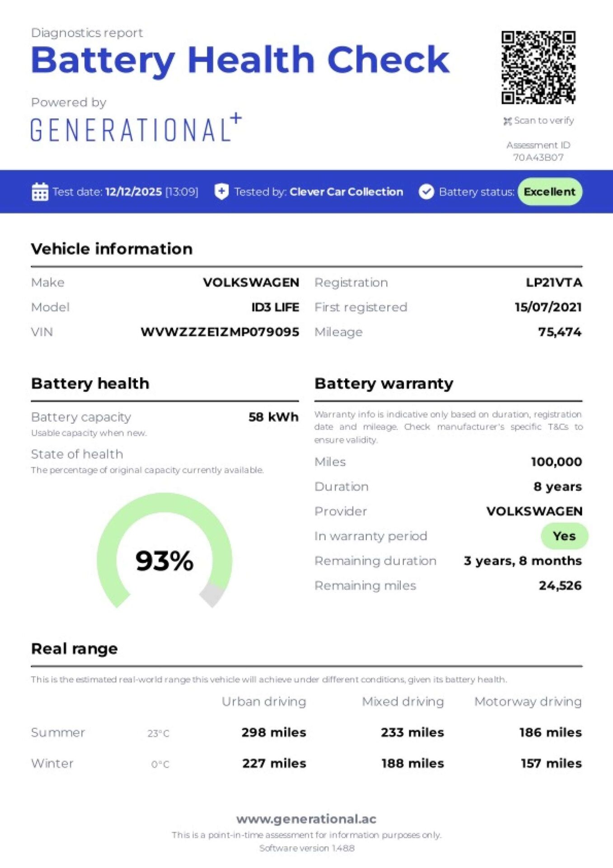613x868 pixels.
Task: Click the Diagnostics report label
Action: point(87,33)
